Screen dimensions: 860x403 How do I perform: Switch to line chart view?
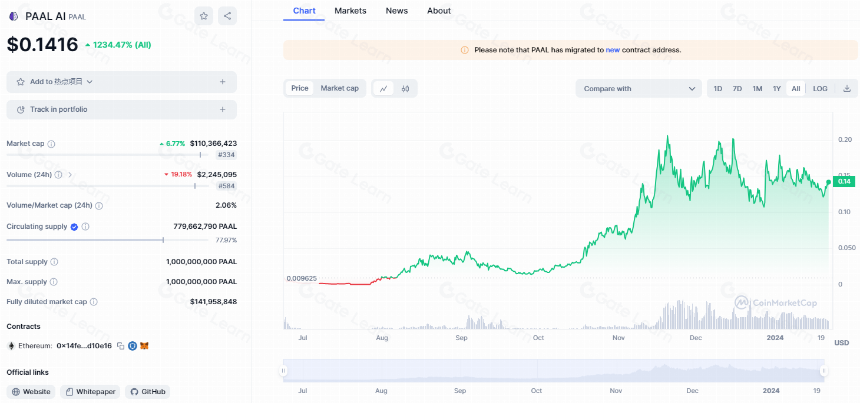383,88
